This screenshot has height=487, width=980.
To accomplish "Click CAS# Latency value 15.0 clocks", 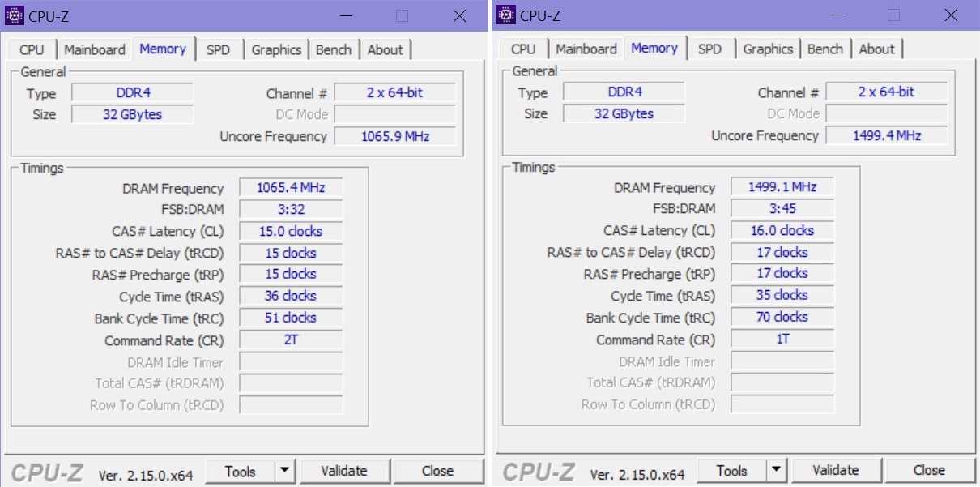I will (x=291, y=231).
